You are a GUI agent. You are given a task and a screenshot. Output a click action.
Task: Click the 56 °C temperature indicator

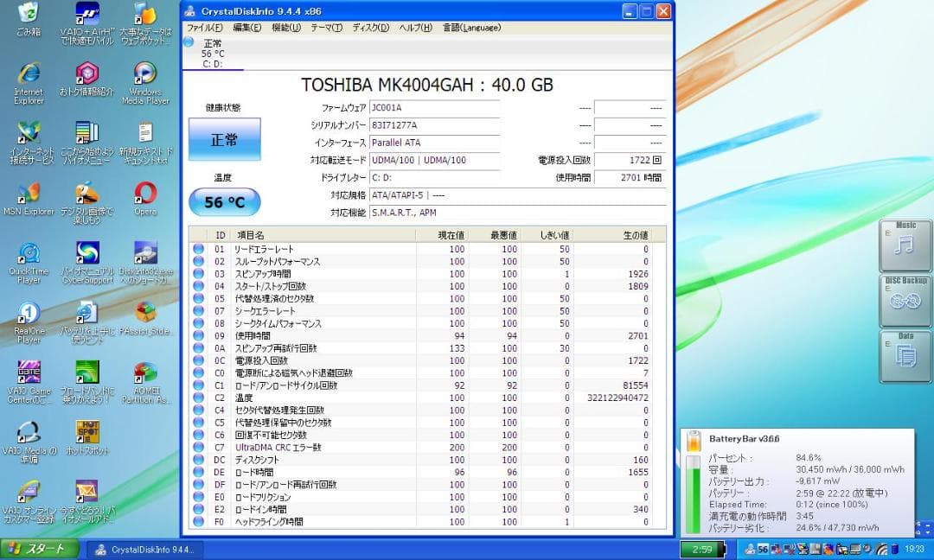tap(223, 201)
